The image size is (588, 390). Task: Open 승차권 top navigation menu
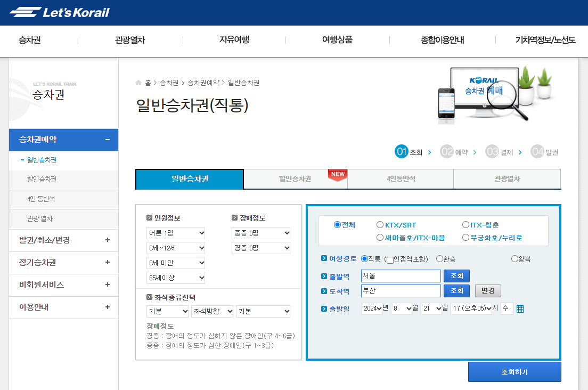coord(30,40)
